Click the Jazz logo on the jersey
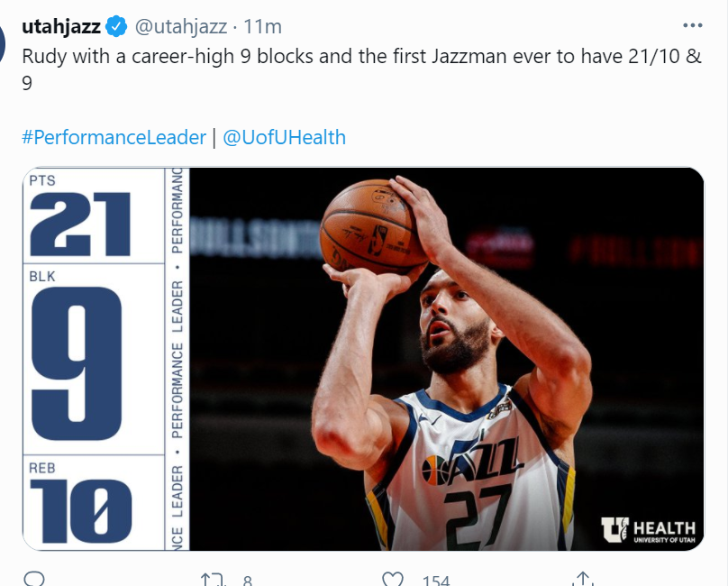 (472, 461)
